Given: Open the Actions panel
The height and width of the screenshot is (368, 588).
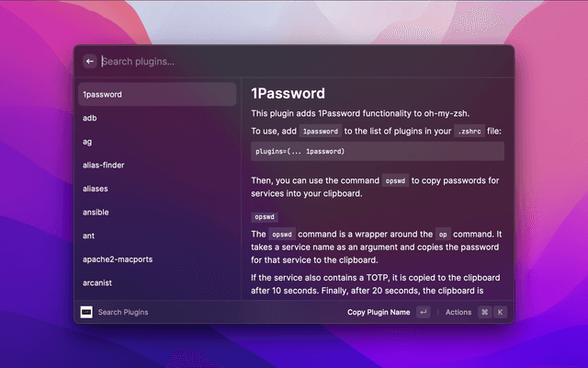Looking at the screenshot, I should pos(458,312).
